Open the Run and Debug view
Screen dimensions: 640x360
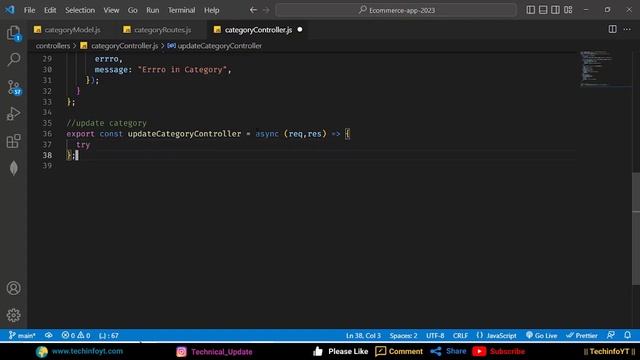tap(13, 114)
